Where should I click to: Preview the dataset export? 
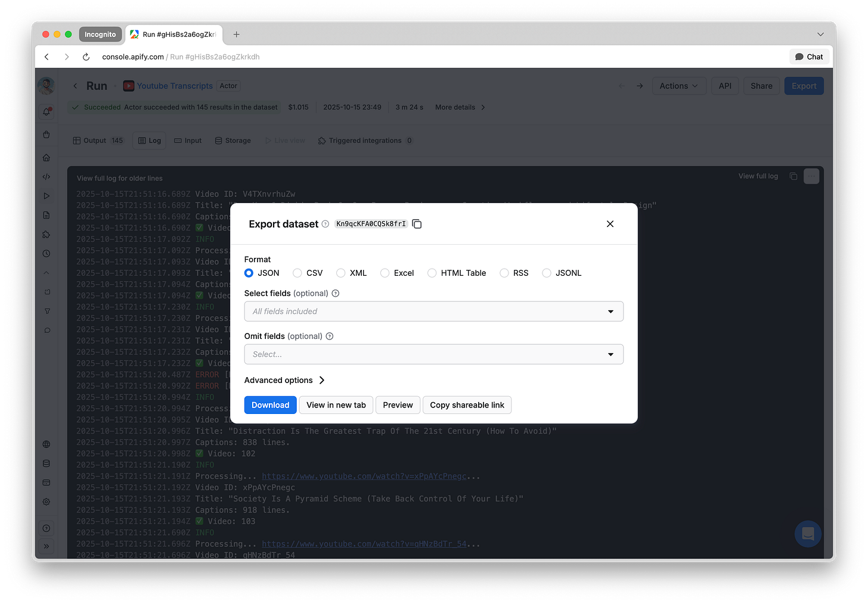pyautogui.click(x=398, y=405)
